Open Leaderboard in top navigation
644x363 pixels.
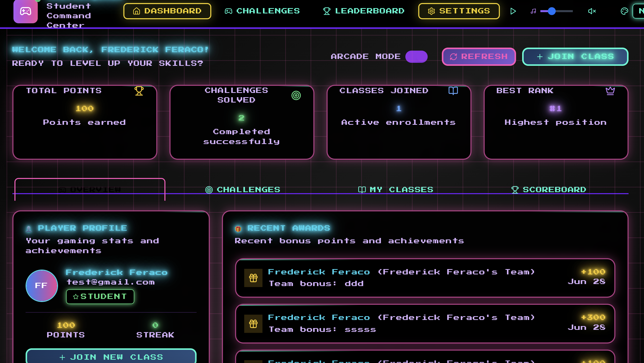[x=364, y=11]
